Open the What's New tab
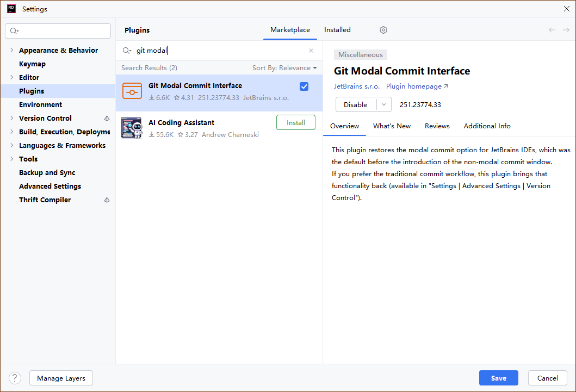The height and width of the screenshot is (392, 576). coord(392,126)
